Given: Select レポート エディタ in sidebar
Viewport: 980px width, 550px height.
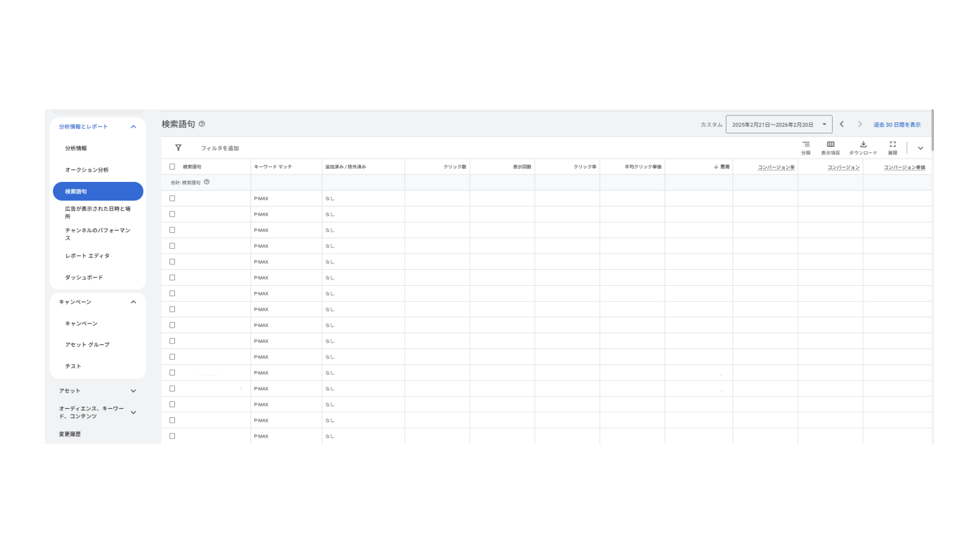Looking at the screenshot, I should click(87, 256).
